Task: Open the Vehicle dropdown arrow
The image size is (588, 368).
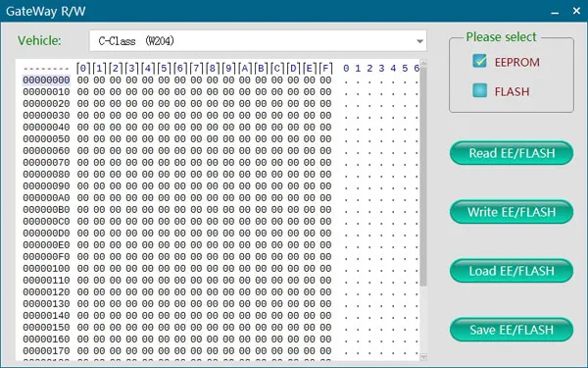Action: pos(419,41)
